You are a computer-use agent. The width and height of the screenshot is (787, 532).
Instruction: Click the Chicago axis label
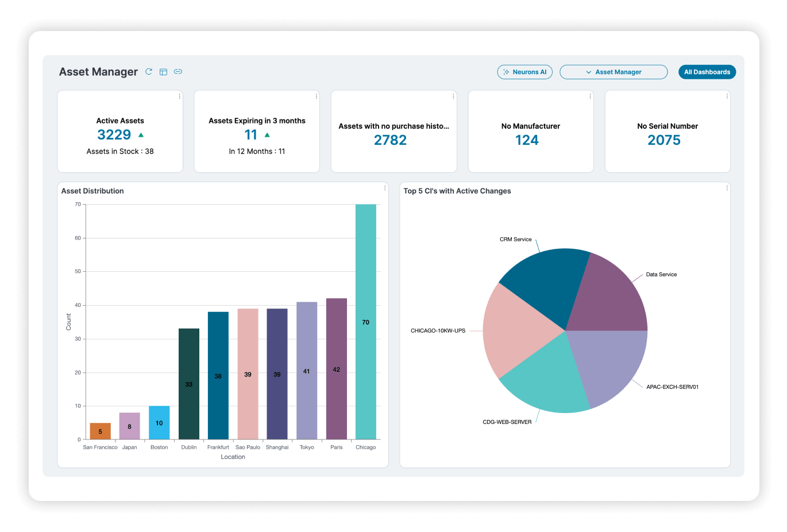pyautogui.click(x=366, y=448)
